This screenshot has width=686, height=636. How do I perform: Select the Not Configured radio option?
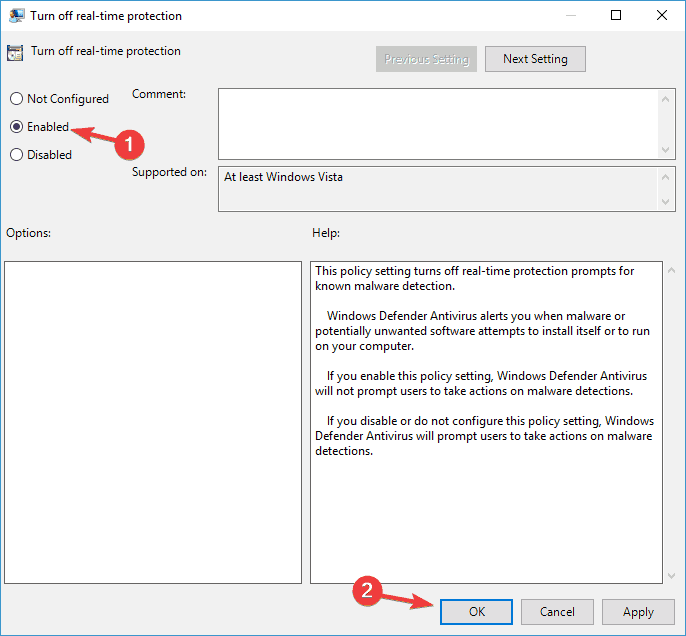pyautogui.click(x=16, y=99)
